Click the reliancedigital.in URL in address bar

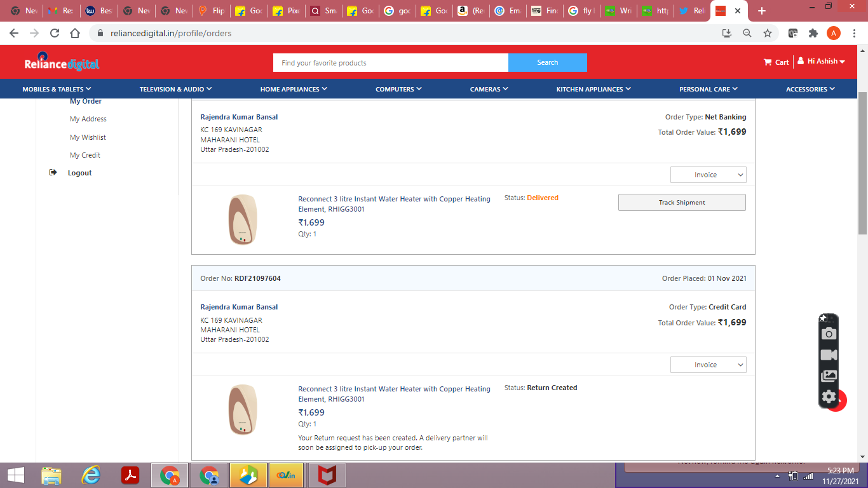click(171, 33)
